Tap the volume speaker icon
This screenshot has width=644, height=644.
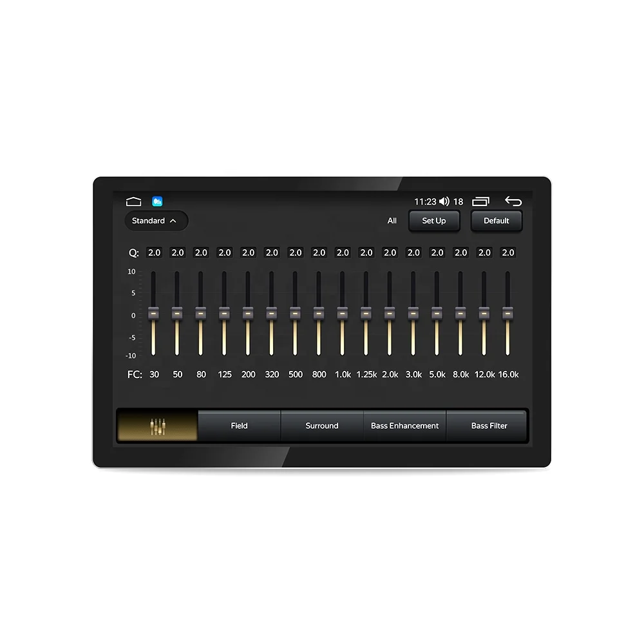tap(444, 201)
